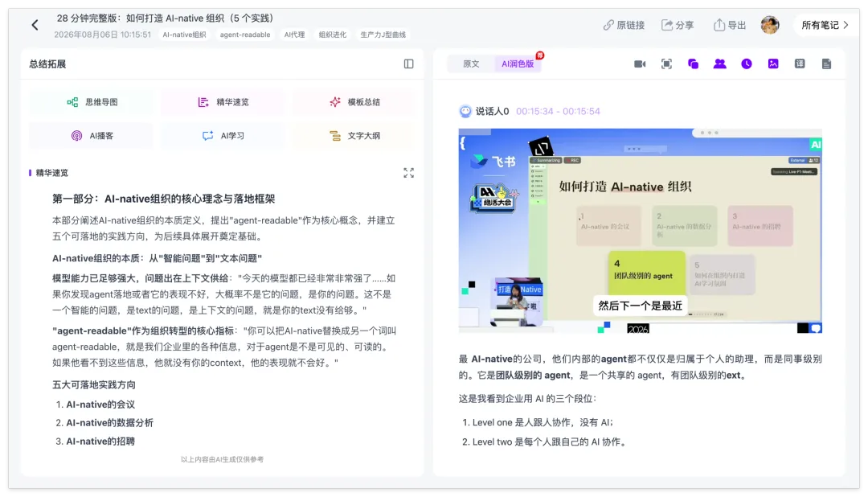The height and width of the screenshot is (497, 868).
Task: Select the AI-native组织 tag
Action: click(184, 35)
